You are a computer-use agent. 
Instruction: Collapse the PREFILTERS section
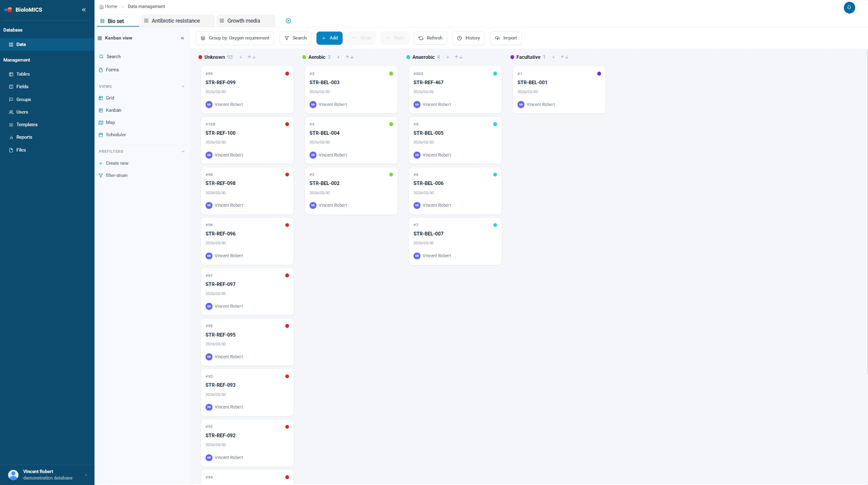183,152
